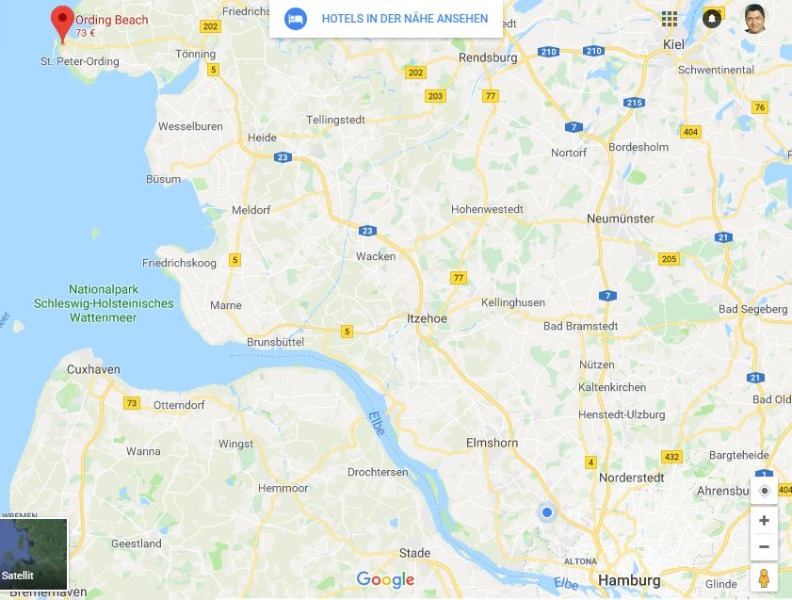Click the Neumünster city label
This screenshot has width=792, height=600.
[620, 219]
